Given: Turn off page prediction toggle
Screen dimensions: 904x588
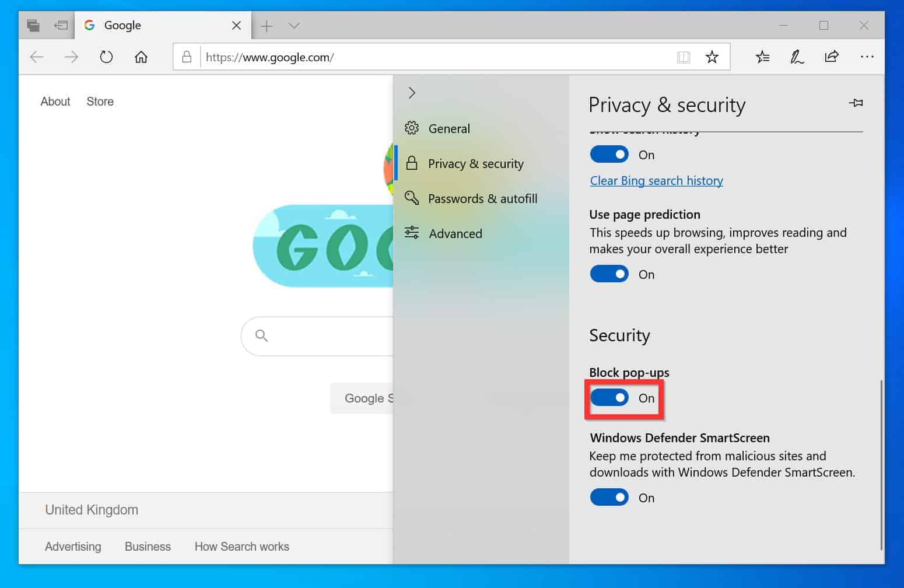Looking at the screenshot, I should [x=609, y=274].
